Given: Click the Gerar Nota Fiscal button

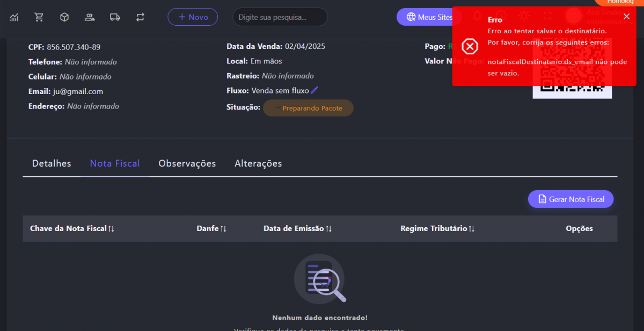Looking at the screenshot, I should (x=570, y=199).
